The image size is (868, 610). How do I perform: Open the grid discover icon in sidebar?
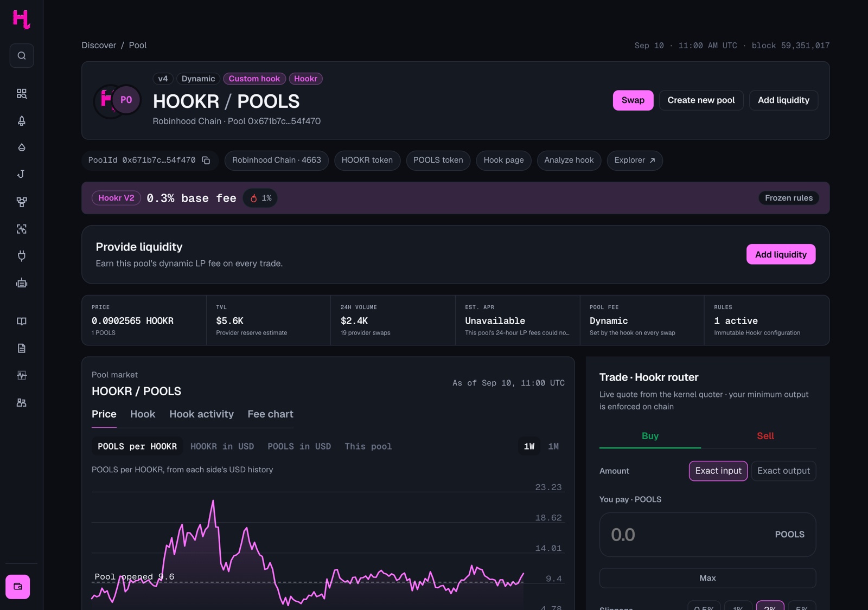pyautogui.click(x=22, y=94)
